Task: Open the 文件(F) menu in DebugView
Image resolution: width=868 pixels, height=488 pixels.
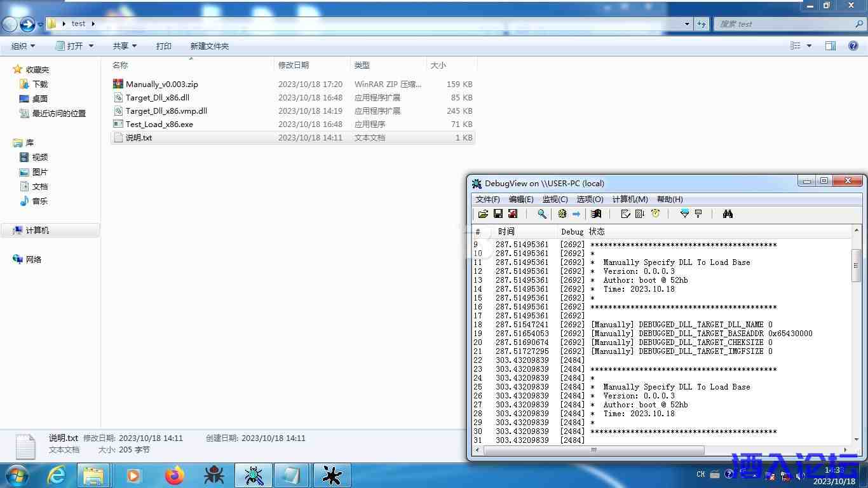Action: pos(487,200)
